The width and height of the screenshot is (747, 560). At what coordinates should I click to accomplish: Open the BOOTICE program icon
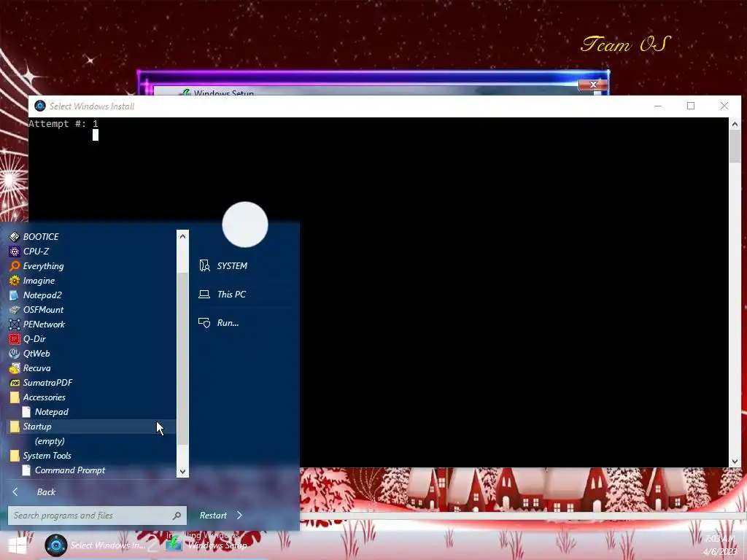pos(15,237)
